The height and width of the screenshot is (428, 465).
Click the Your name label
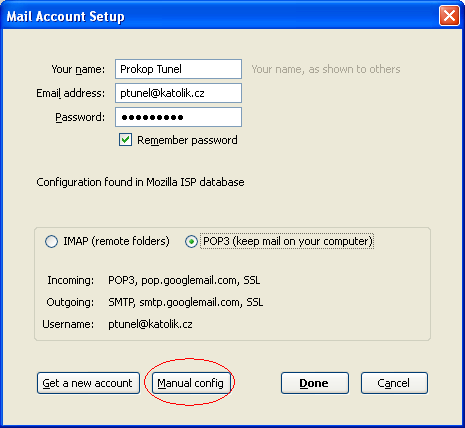coord(78,69)
